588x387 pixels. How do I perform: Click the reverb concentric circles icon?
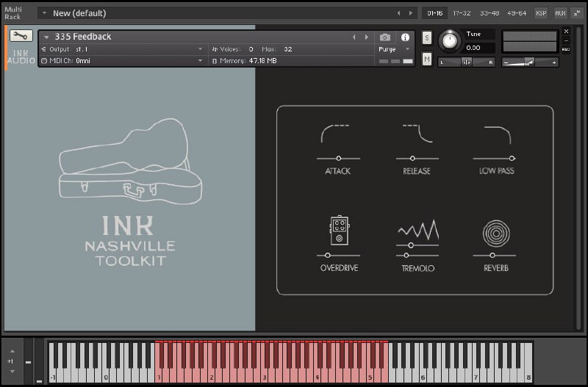click(495, 233)
